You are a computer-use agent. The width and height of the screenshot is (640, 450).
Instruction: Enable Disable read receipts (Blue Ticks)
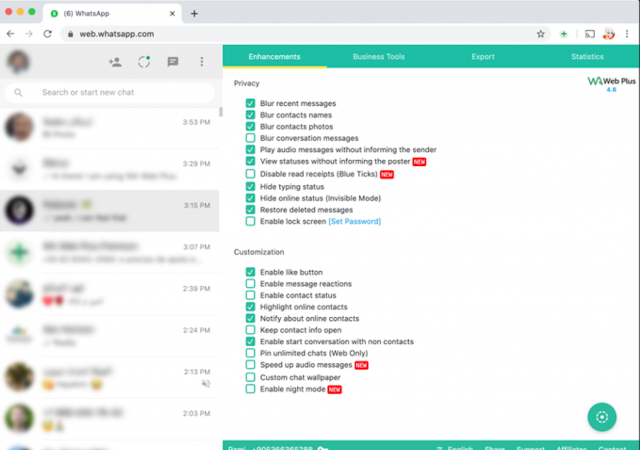250,174
